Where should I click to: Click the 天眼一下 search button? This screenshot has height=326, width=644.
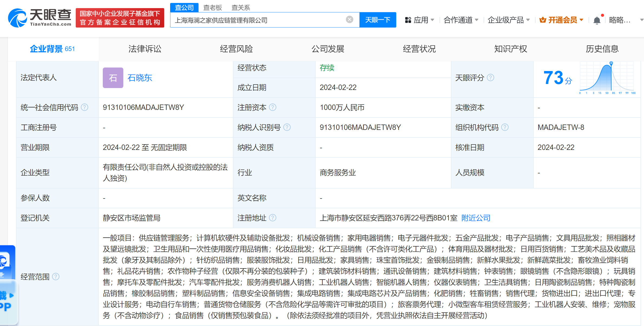[x=378, y=20]
